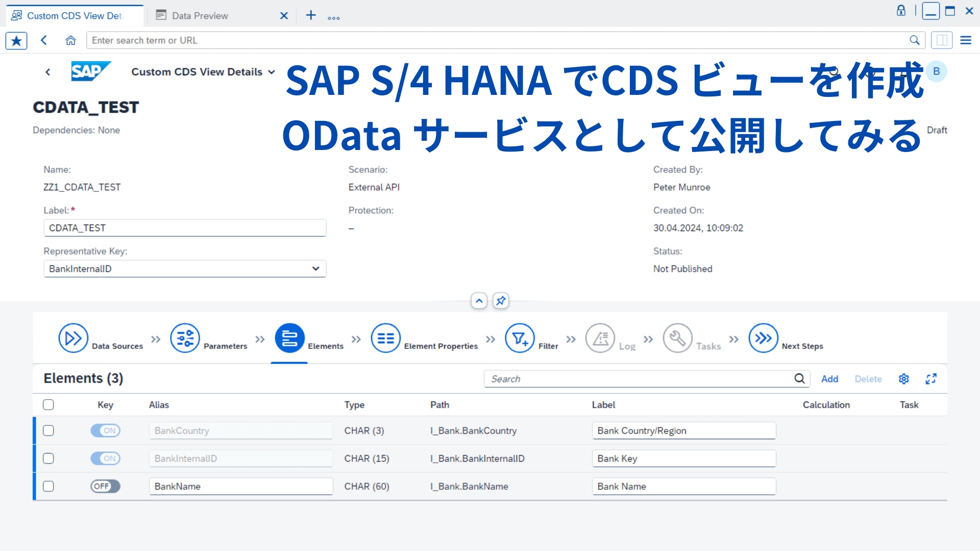
Task: Open the Data Sources wizard step
Action: click(73, 338)
